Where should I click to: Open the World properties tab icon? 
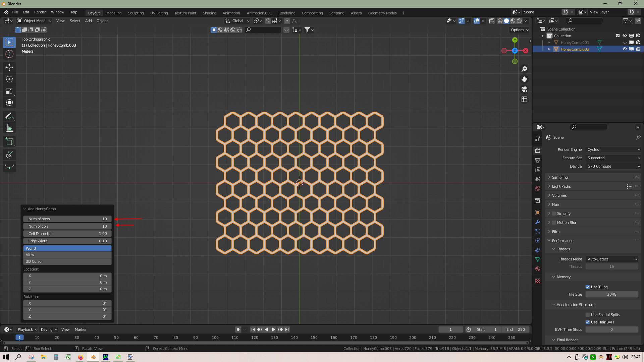[x=538, y=188]
